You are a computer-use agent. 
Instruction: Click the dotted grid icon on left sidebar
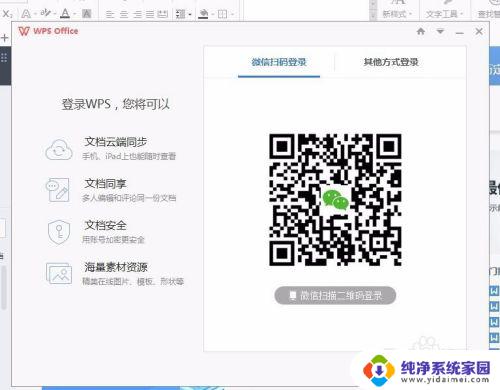(4, 58)
